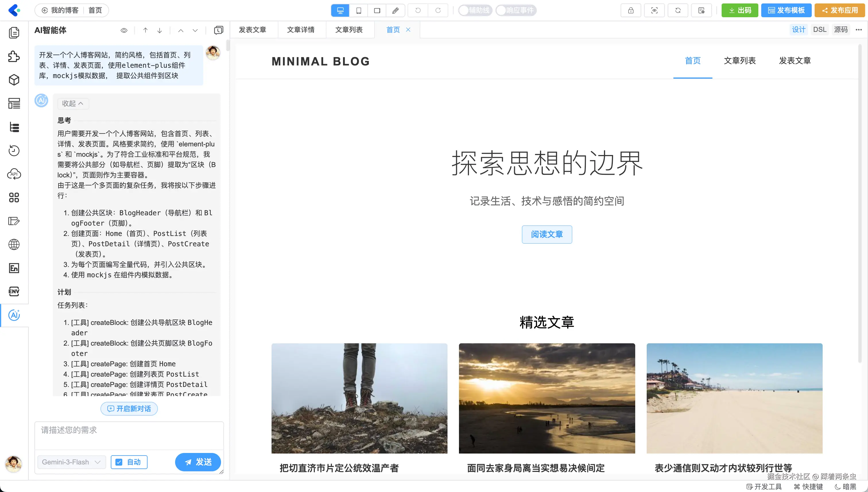Collapse the 收起 thinking section
This screenshot has width=868, height=492.
point(73,103)
